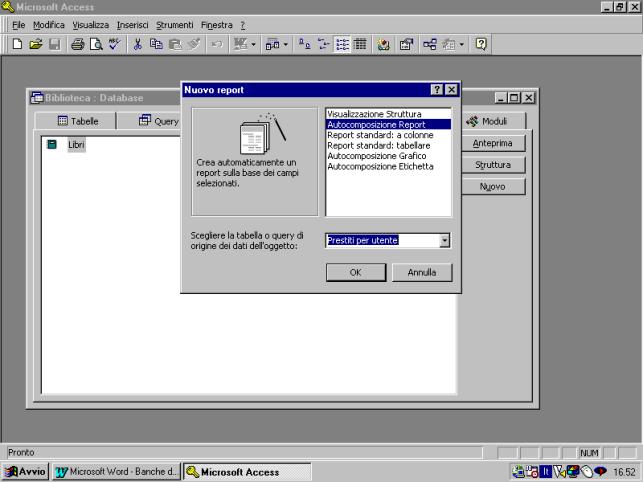Confirm Nuovo report with OK
Screen dimensions: 643x482
pyautogui.click(x=356, y=272)
